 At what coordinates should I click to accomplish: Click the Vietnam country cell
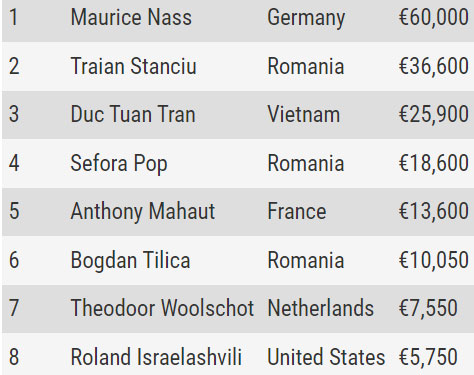tap(304, 114)
